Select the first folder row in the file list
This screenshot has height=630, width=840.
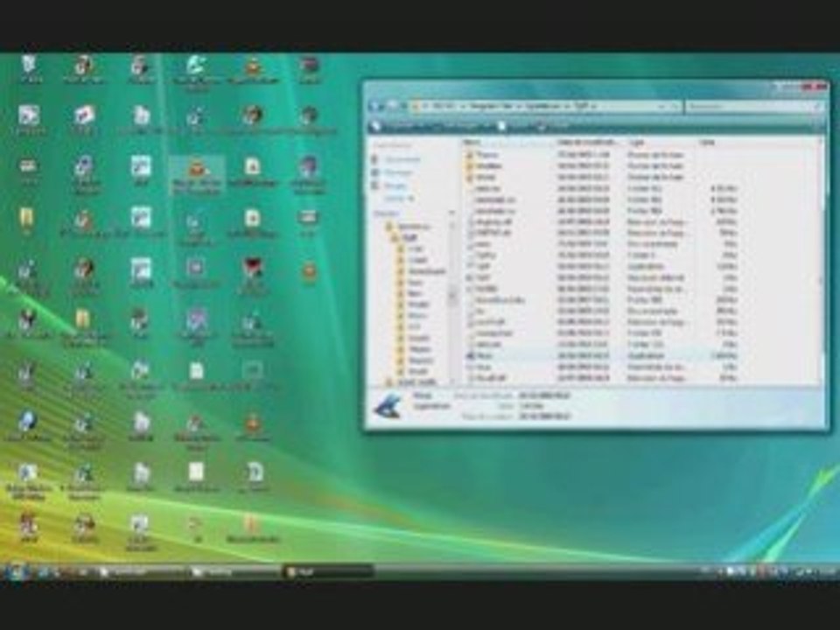pyautogui.click(x=600, y=155)
